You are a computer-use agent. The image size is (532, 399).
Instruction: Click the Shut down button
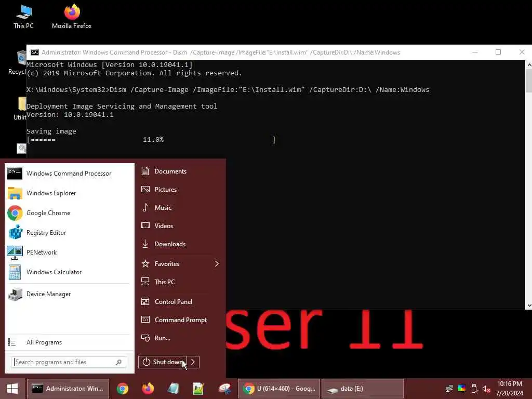click(x=163, y=362)
